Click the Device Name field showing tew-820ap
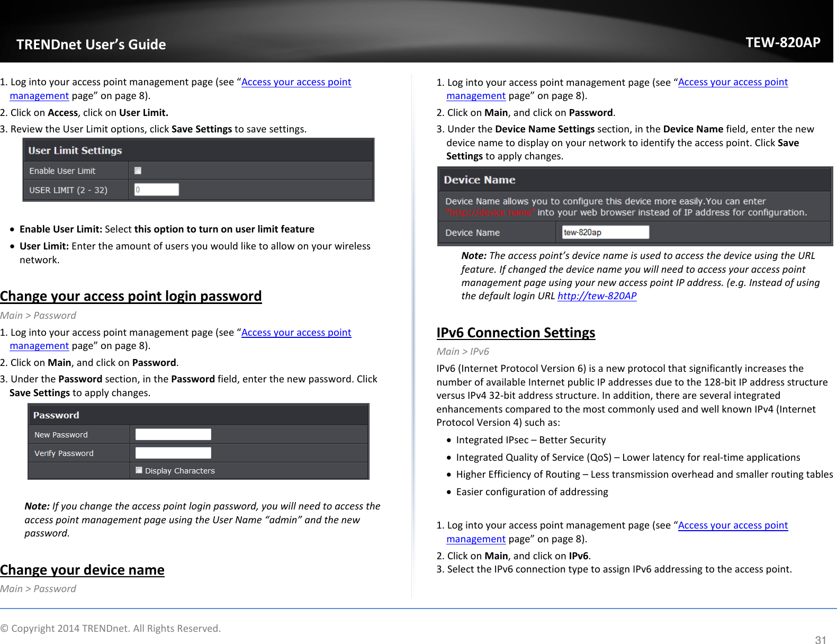The width and height of the screenshot is (837, 644). click(605, 232)
